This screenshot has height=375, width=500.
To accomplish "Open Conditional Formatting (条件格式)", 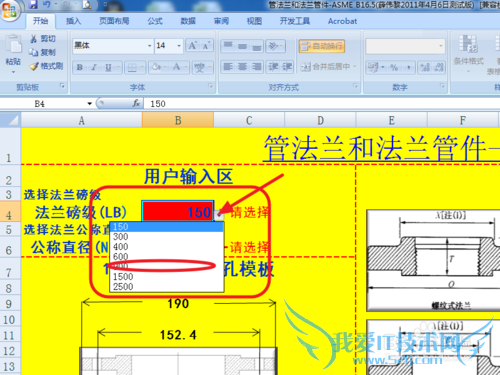I will 469,54.
